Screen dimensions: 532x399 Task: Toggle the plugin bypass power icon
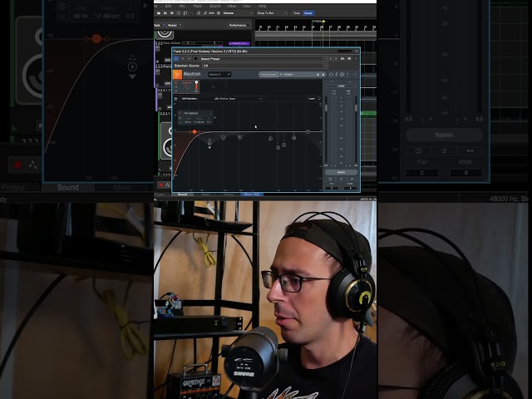[176, 59]
